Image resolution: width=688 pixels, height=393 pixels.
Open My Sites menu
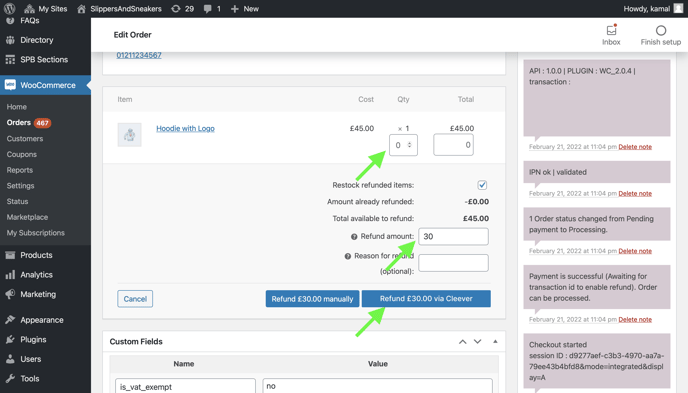click(x=46, y=9)
